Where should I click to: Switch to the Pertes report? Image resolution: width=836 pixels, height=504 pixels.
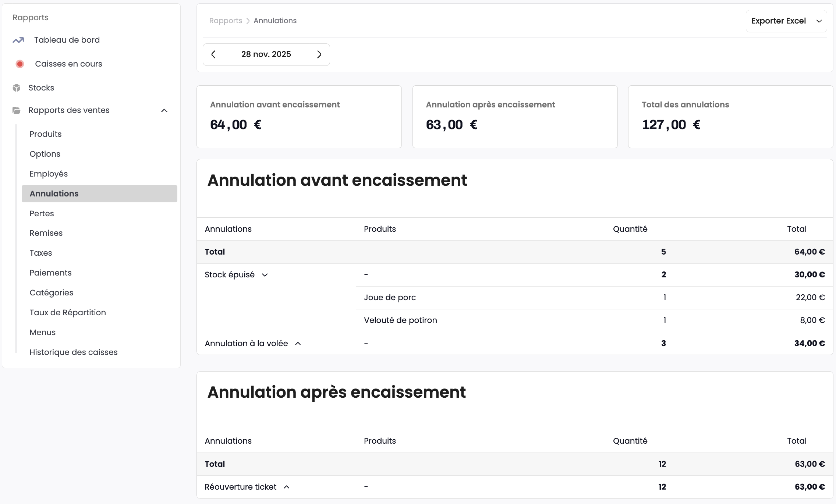click(x=42, y=213)
